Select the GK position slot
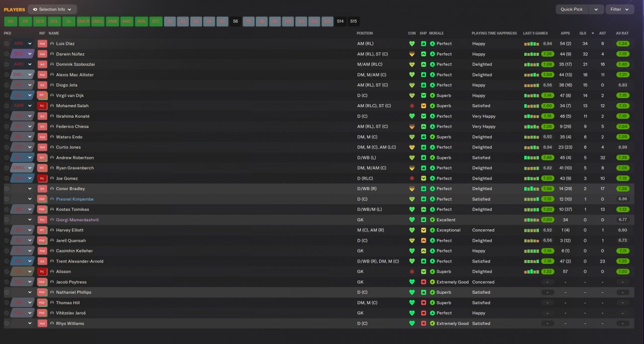Viewport: 644px width, 344px height. point(11,21)
